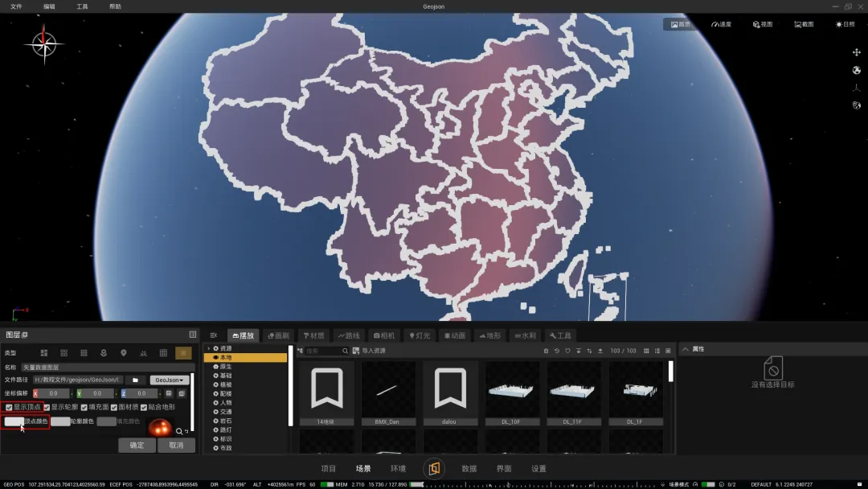Open the 填充颜色 fill color swatch
Viewport: 868px width, 489px height.
tap(106, 421)
